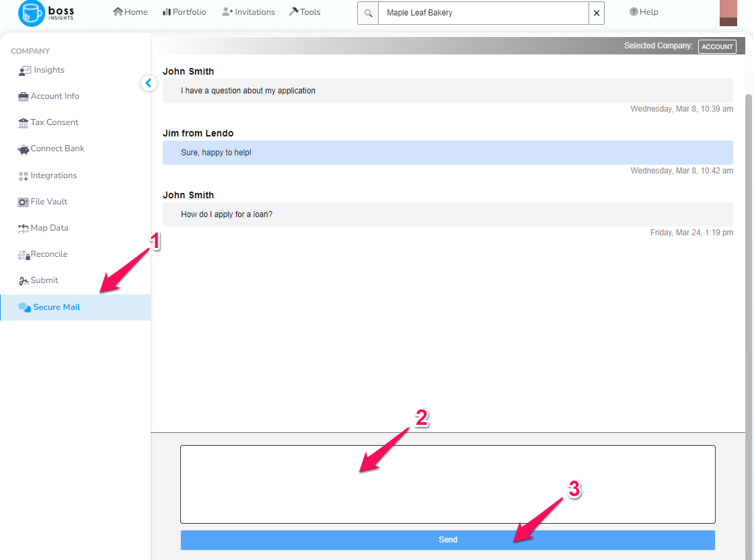Click the Boss Insights logo
Viewport: 754px width, 560px height.
[46, 13]
